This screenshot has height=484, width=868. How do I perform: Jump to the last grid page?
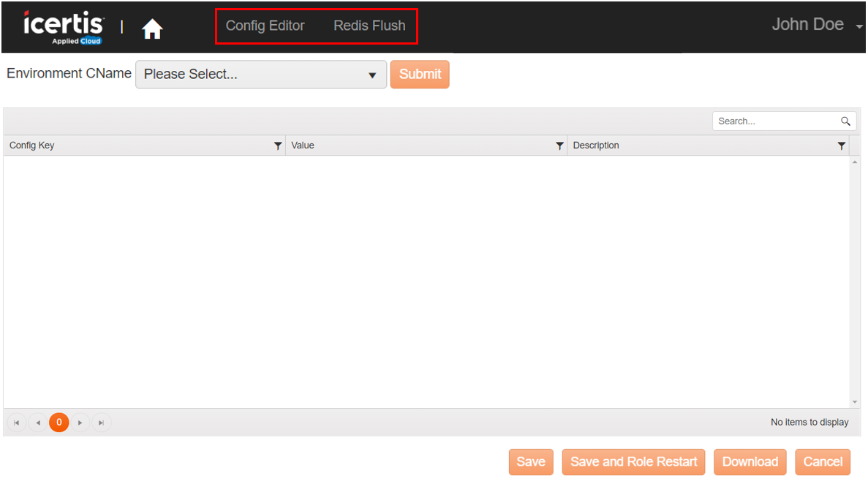(x=102, y=423)
